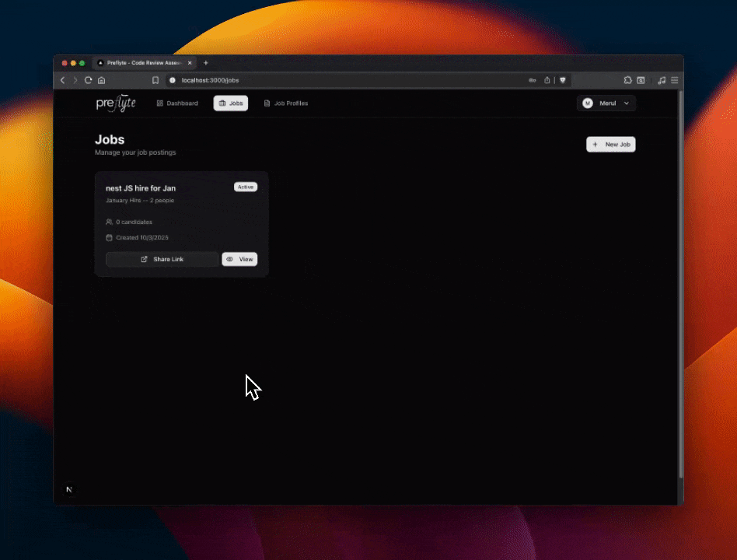Click the Brave Shields icon

563,80
